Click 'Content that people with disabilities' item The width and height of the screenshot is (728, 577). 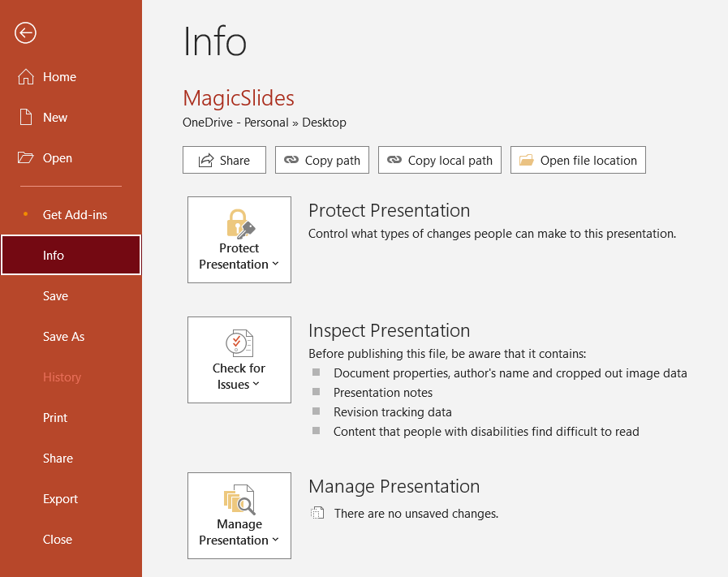pos(486,432)
